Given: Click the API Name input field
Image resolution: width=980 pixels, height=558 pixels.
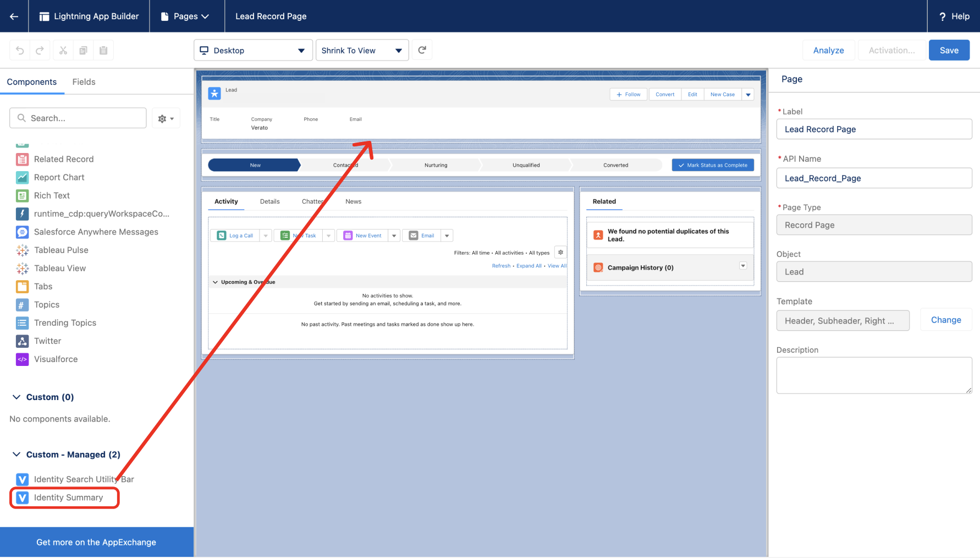Looking at the screenshot, I should point(874,178).
